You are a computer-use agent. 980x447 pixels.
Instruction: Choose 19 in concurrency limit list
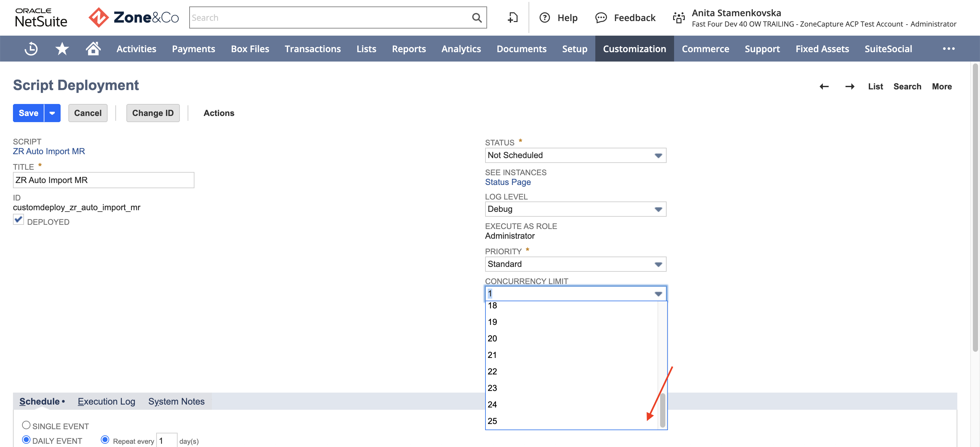[571, 322]
